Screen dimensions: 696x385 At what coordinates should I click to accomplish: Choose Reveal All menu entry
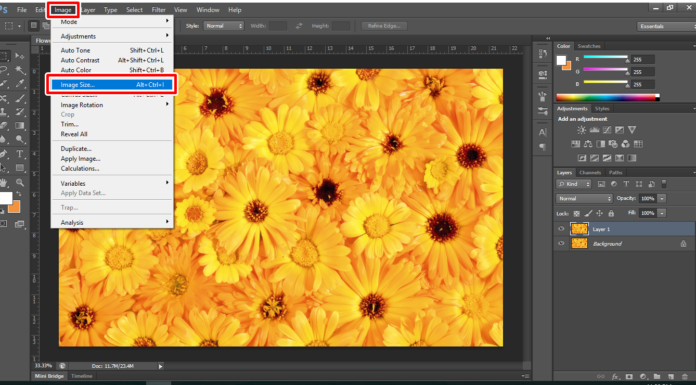click(112, 134)
